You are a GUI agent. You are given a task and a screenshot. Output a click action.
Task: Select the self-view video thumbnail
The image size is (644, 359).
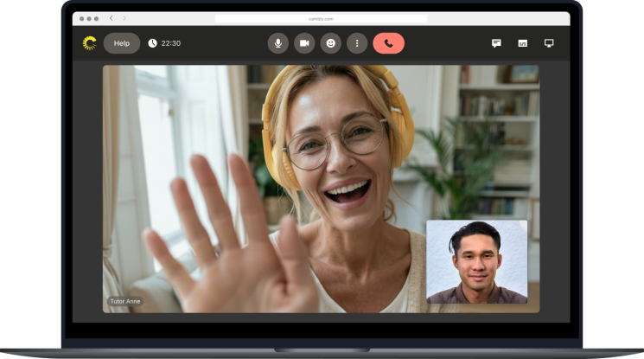(476, 261)
